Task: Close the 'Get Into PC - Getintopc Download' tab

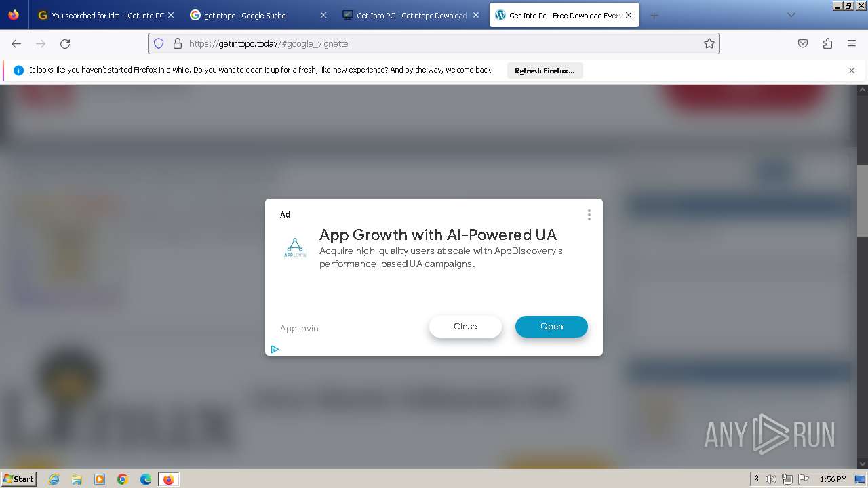Action: click(476, 15)
